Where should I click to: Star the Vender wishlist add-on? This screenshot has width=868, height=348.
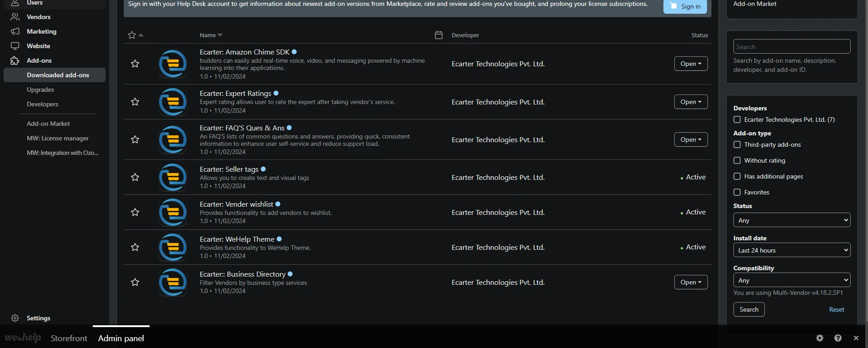pos(135,212)
